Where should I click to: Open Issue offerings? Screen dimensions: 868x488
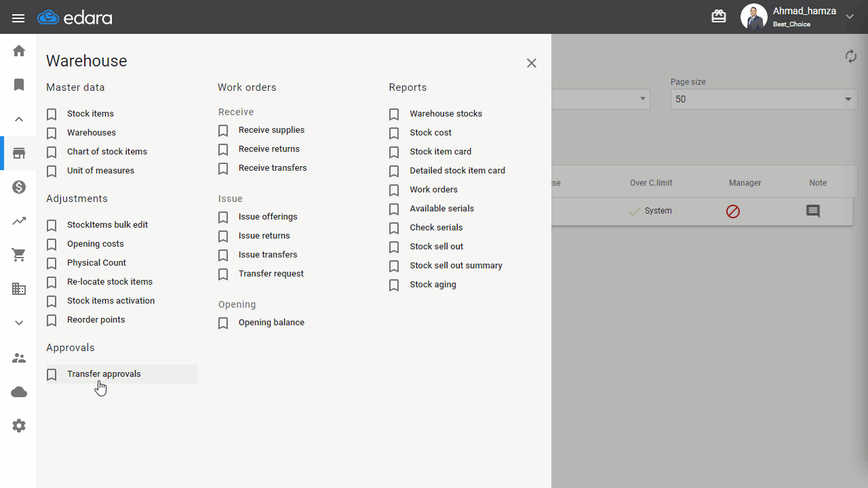pyautogui.click(x=268, y=217)
